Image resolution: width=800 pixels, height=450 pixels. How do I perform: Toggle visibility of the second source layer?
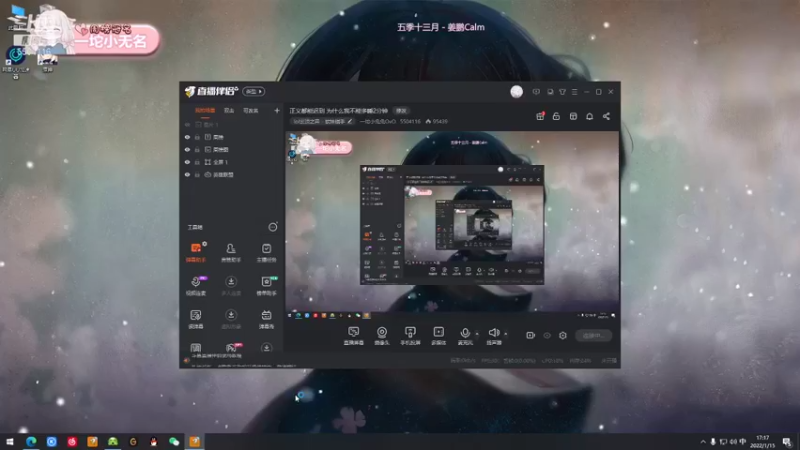187,137
